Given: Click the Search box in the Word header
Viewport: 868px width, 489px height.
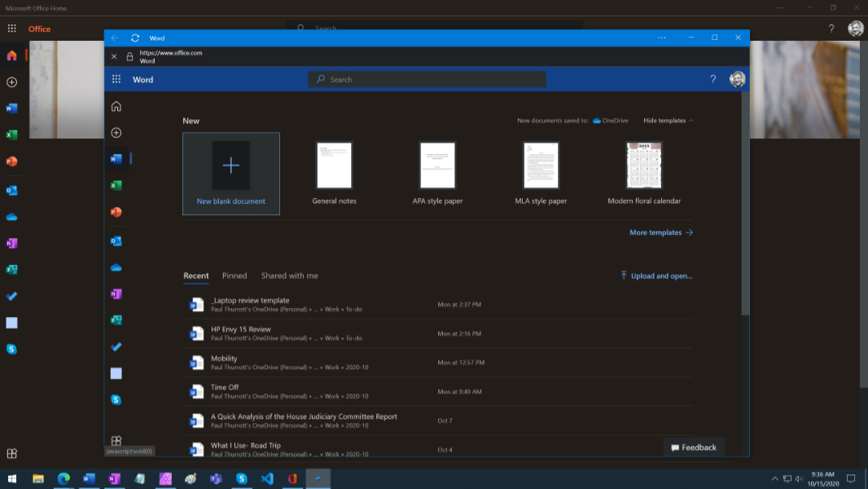Looking at the screenshot, I should click(427, 79).
